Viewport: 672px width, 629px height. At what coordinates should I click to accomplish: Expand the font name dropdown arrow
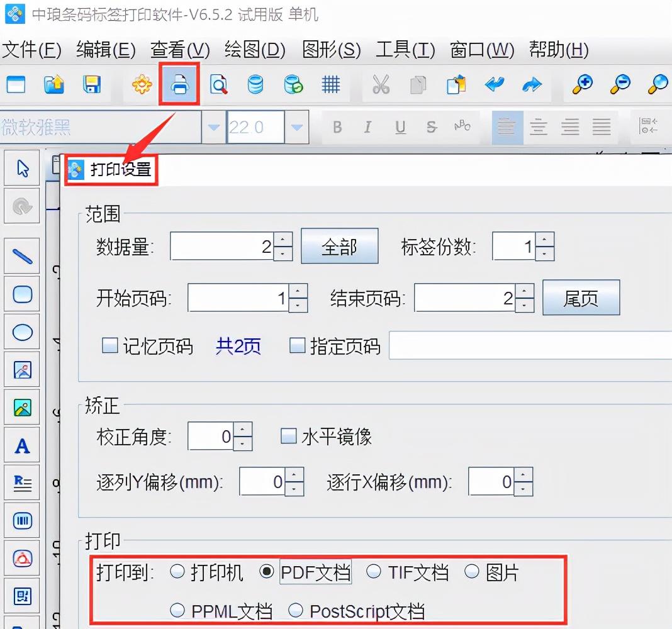pyautogui.click(x=213, y=127)
